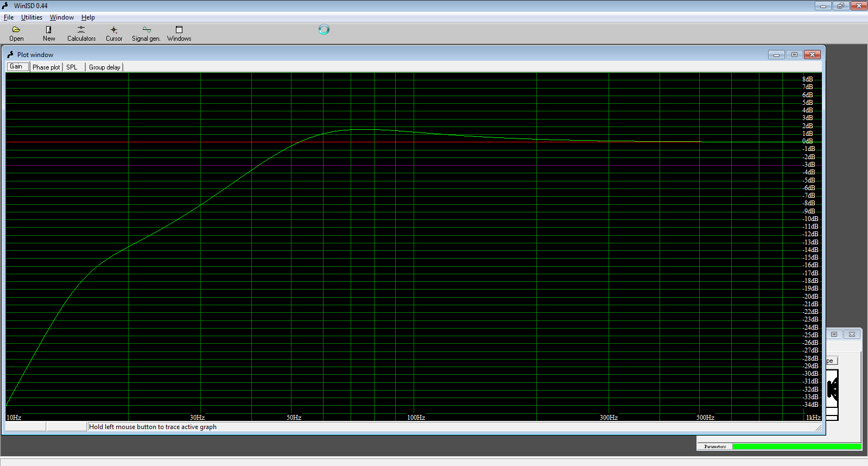
Task: Launch the Signal gen. tool
Action: click(x=146, y=34)
